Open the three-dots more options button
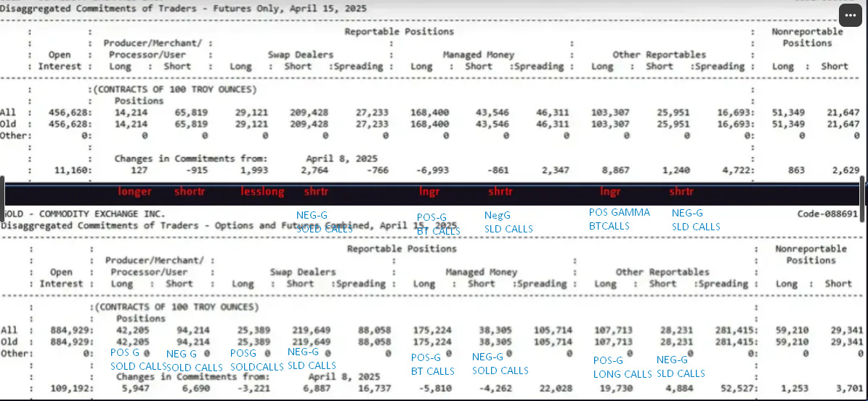The image size is (868, 401). coord(851,16)
